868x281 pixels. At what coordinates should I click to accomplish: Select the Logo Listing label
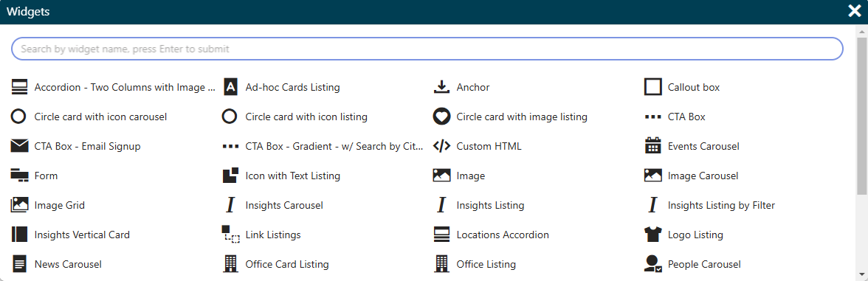695,235
